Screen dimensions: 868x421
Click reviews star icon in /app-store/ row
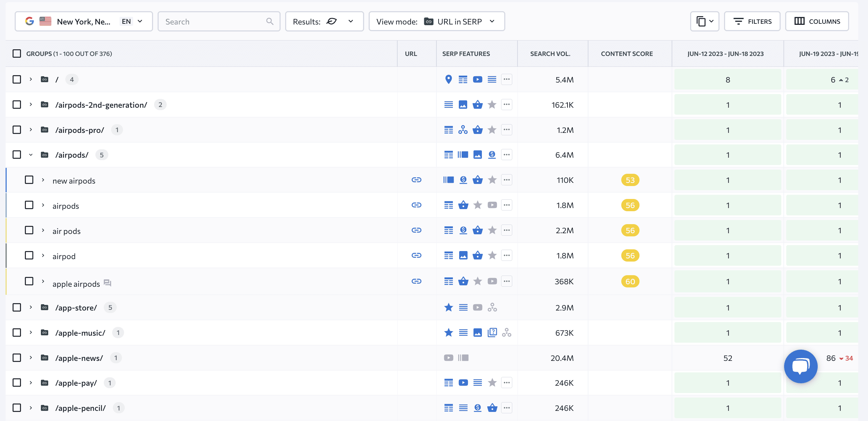point(449,307)
